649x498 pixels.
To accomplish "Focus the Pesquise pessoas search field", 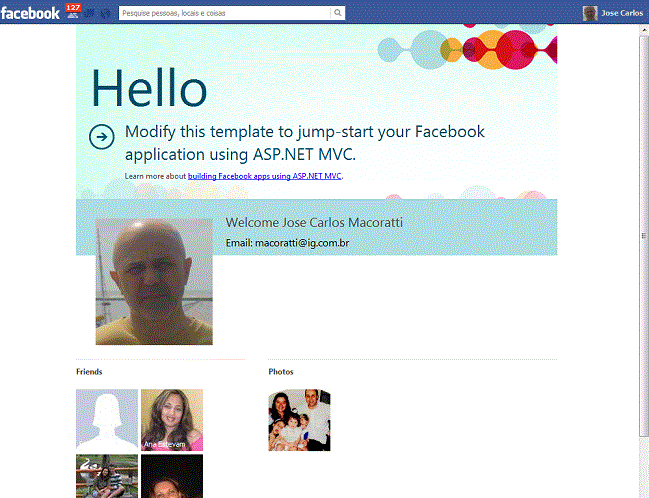I will pos(225,13).
